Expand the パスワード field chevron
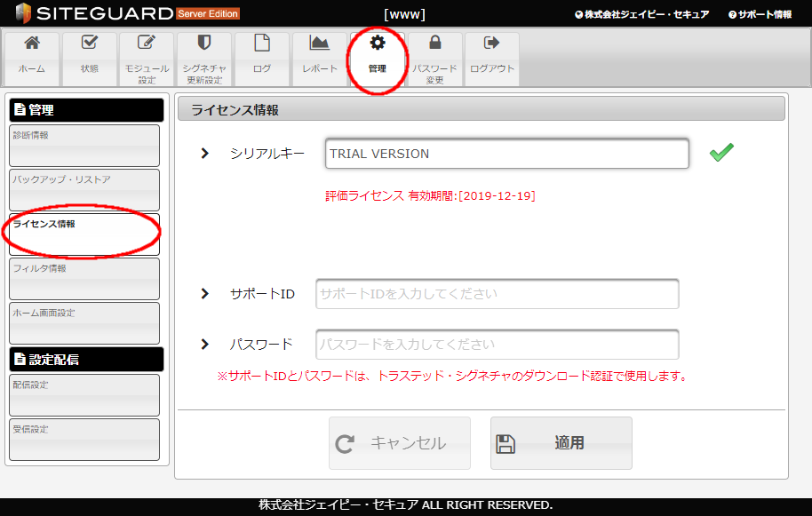This screenshot has width=812, height=516. (205, 344)
